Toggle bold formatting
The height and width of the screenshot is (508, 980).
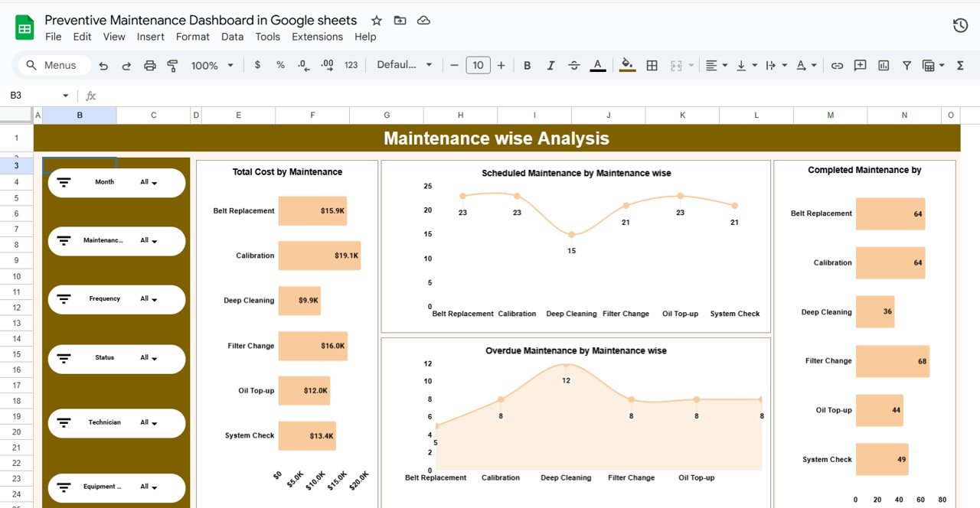[x=527, y=65]
